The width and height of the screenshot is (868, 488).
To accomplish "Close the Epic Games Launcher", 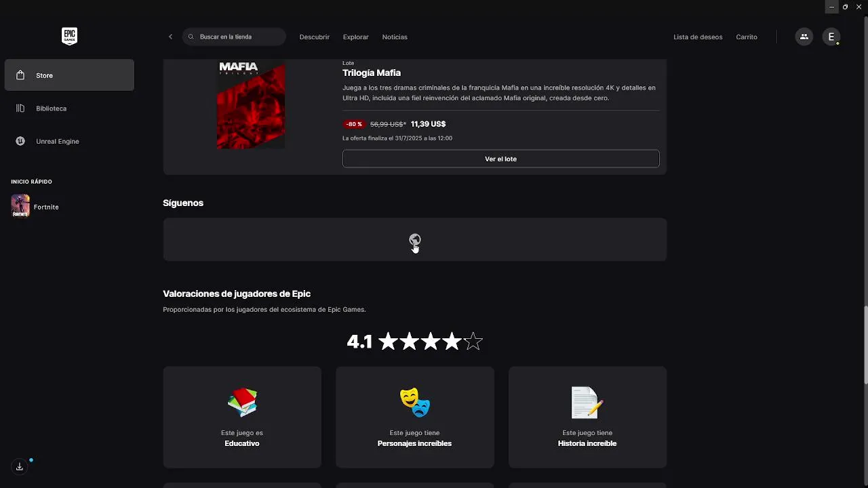I will (x=859, y=7).
